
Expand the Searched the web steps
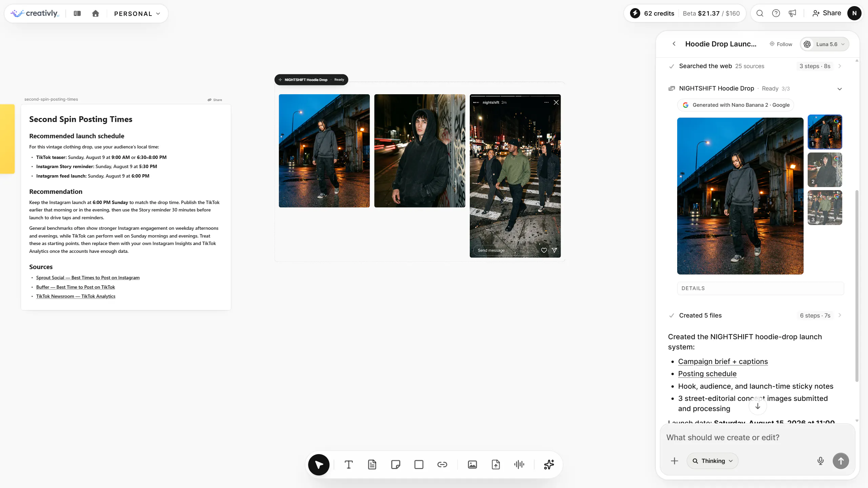pos(840,66)
